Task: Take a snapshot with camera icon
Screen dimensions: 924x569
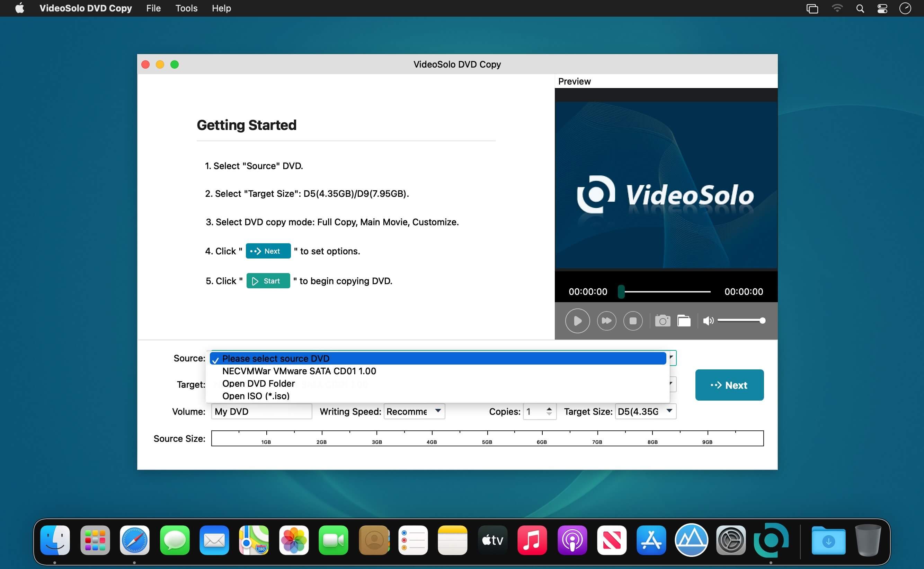Action: (x=662, y=321)
